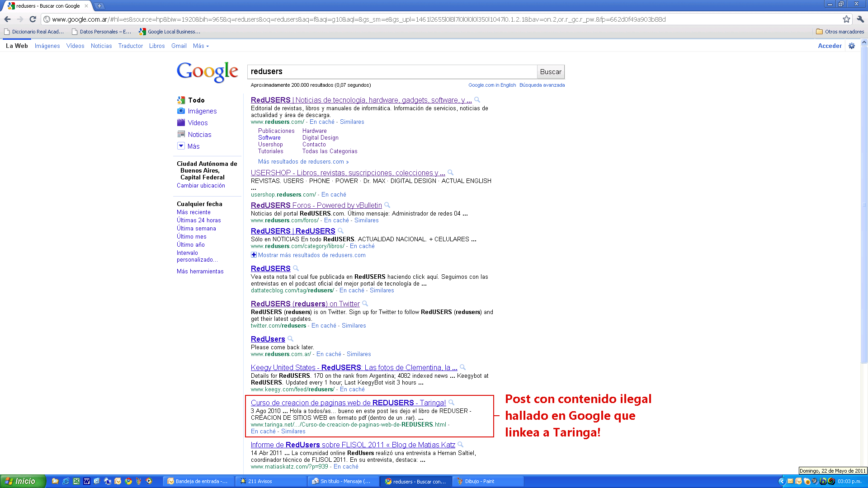Click the Inicio start button
The image size is (868, 488).
(x=23, y=481)
